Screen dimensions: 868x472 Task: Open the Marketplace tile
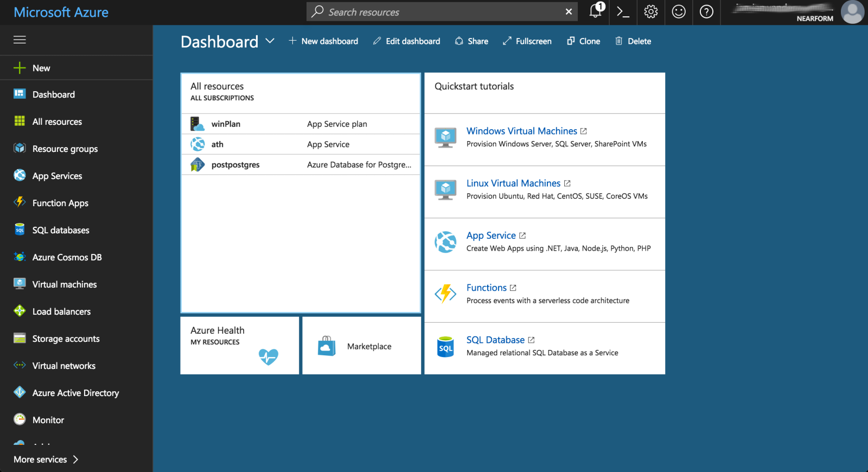click(x=362, y=346)
